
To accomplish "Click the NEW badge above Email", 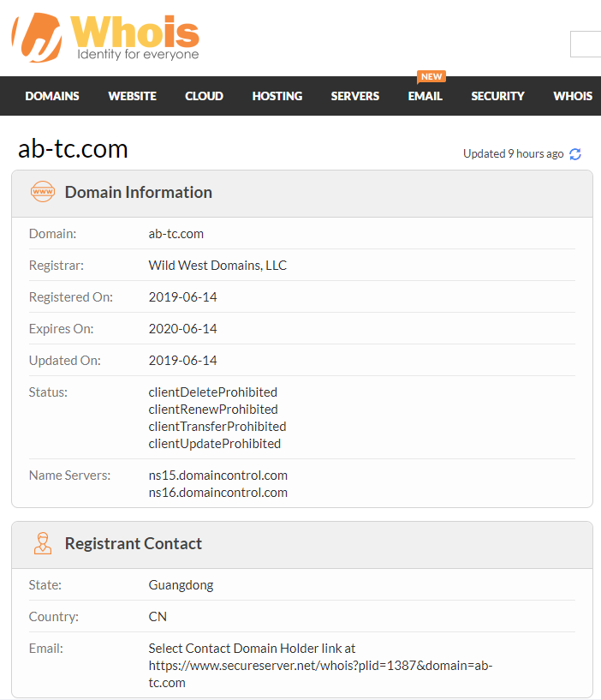I will pos(431,77).
